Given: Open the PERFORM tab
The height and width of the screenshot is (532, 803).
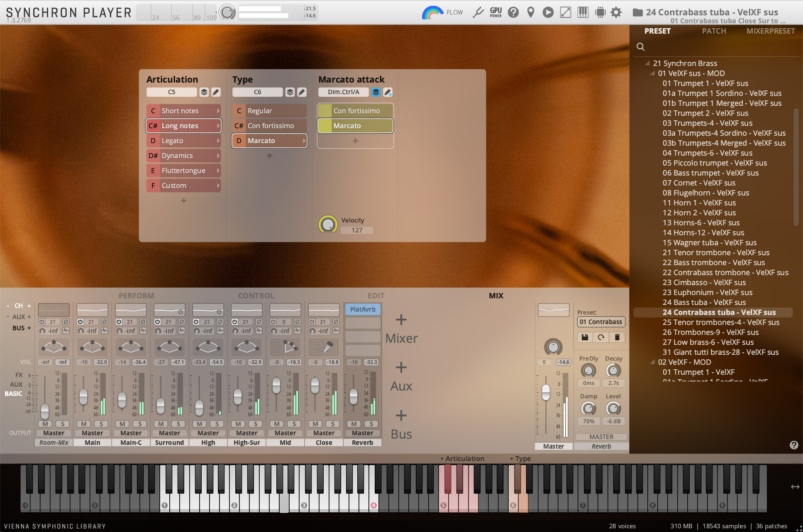Looking at the screenshot, I should [136, 295].
